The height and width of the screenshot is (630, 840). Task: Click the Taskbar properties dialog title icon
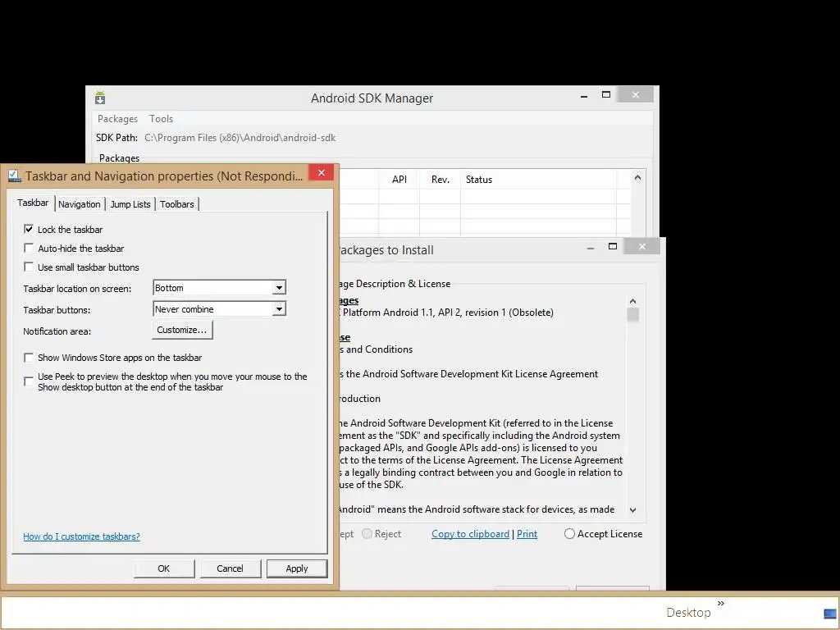tap(15, 176)
